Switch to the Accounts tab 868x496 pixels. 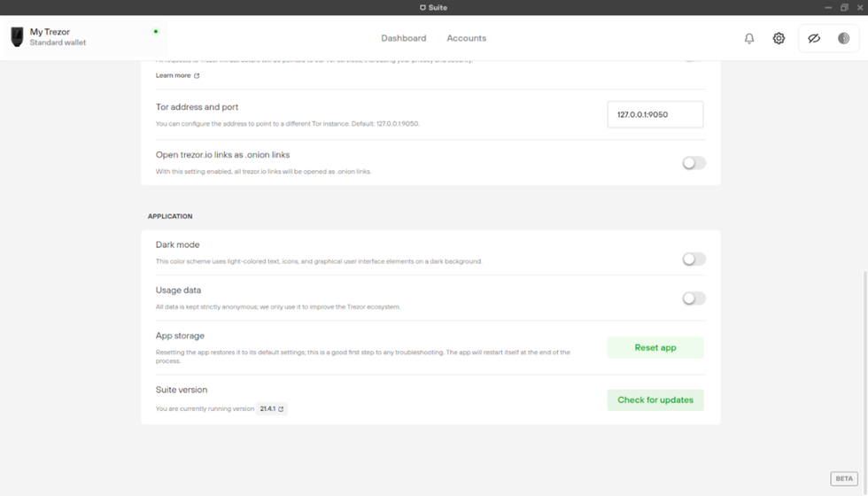[466, 38]
